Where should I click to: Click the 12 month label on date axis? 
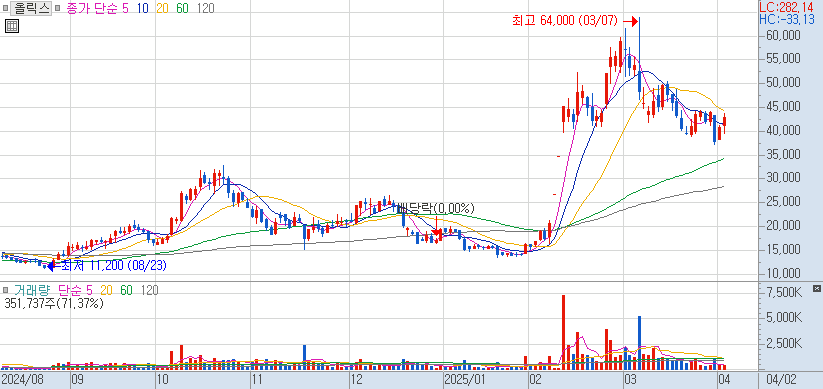(357, 379)
